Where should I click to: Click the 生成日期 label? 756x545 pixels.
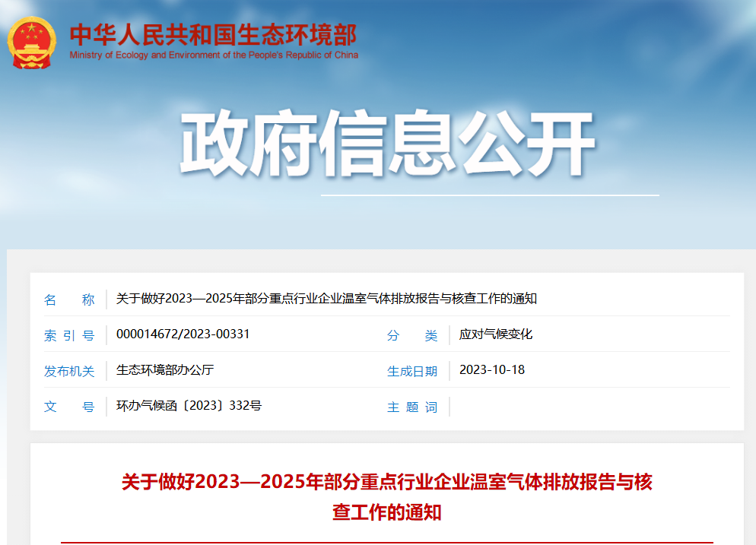click(x=412, y=371)
